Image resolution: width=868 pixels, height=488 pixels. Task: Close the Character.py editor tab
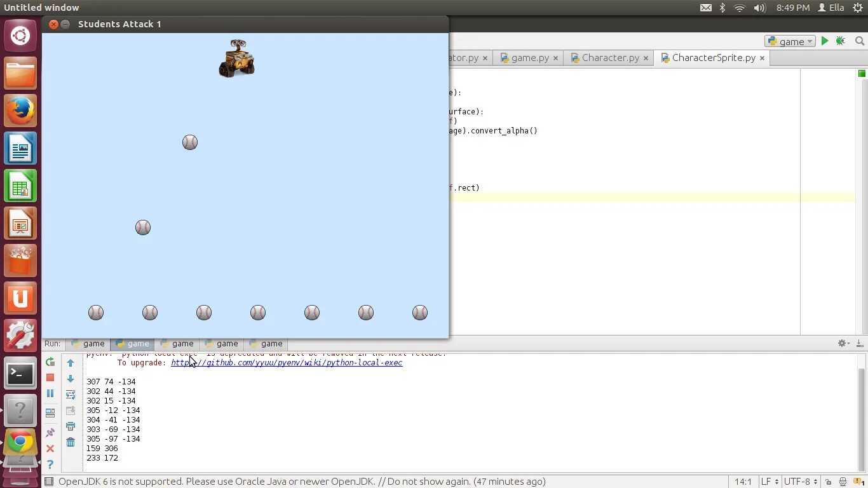(646, 58)
